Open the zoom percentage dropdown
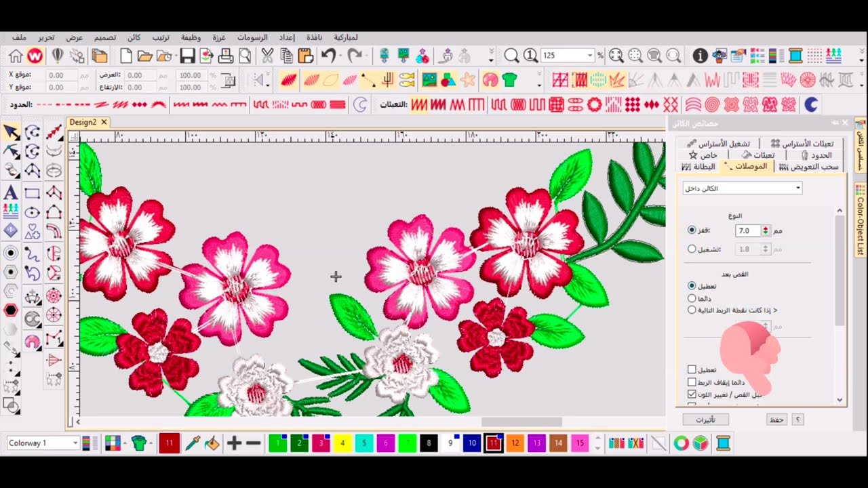The height and width of the screenshot is (488, 868). coord(590,56)
